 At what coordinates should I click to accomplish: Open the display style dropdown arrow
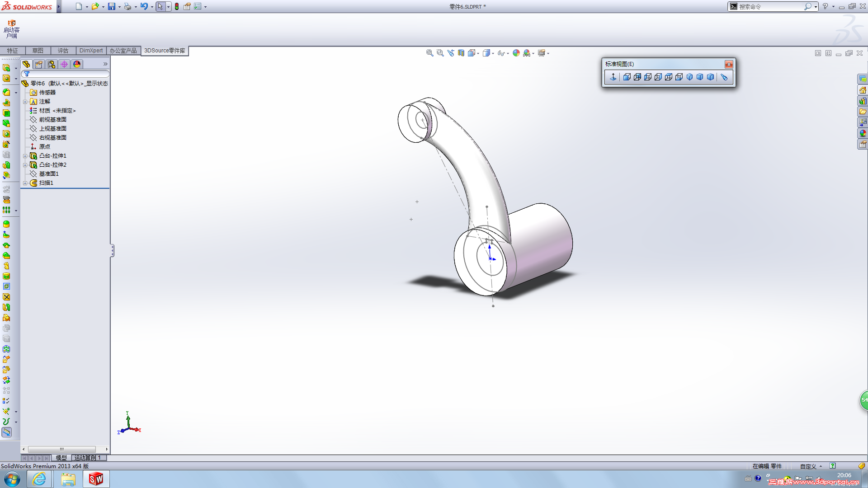click(x=493, y=53)
